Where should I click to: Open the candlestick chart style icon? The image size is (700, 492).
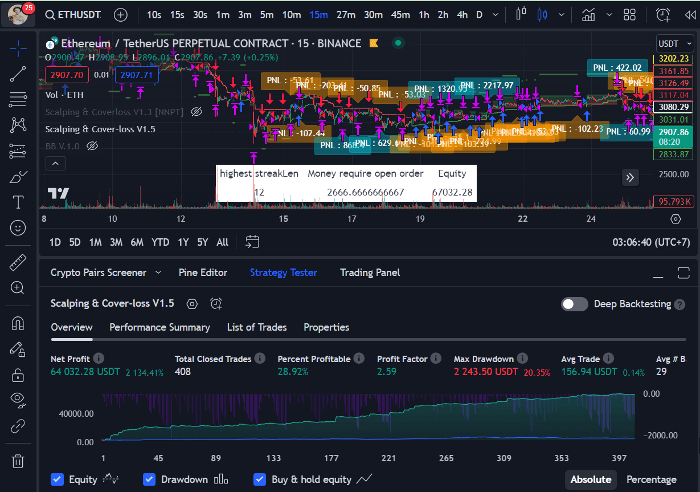pos(542,15)
